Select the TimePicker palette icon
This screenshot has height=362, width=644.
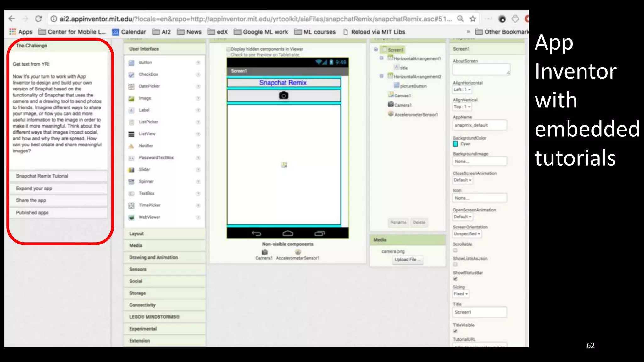pos(131,206)
